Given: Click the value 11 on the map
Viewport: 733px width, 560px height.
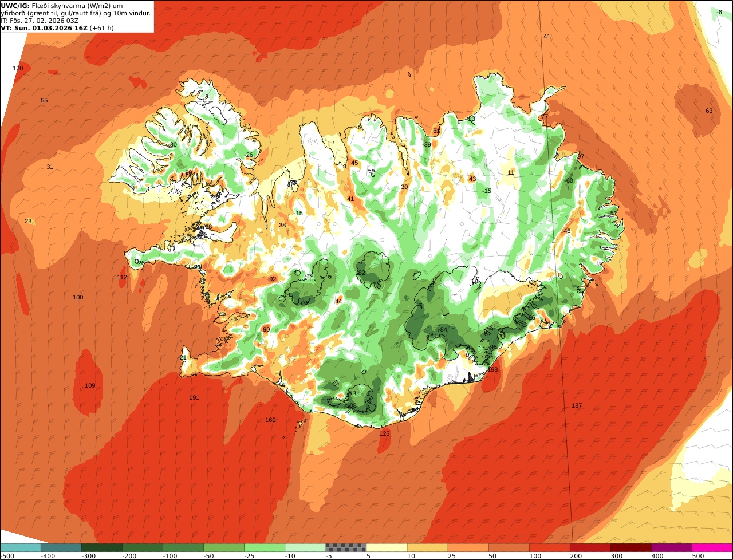Looking at the screenshot, I should (x=511, y=172).
